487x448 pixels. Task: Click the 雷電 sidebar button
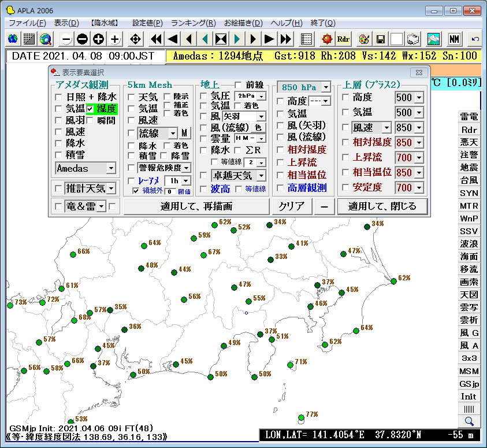469,117
